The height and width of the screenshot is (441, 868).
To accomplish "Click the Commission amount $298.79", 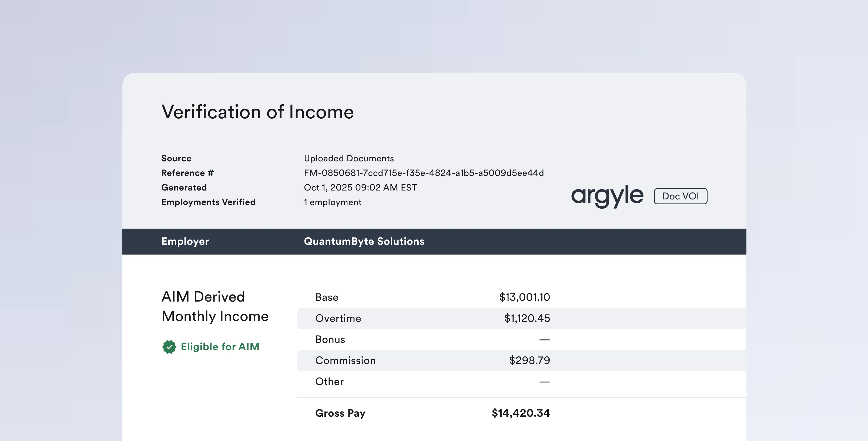I will (x=529, y=360).
